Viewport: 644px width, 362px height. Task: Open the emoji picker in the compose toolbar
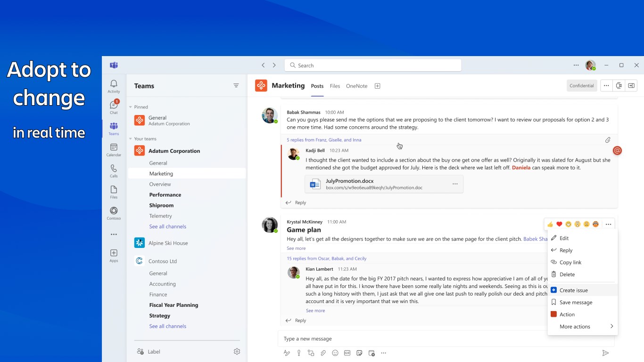pos(335,353)
